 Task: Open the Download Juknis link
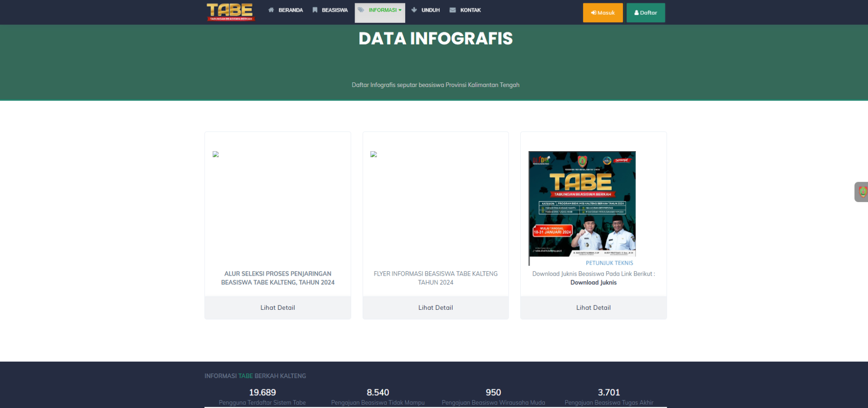click(x=593, y=283)
